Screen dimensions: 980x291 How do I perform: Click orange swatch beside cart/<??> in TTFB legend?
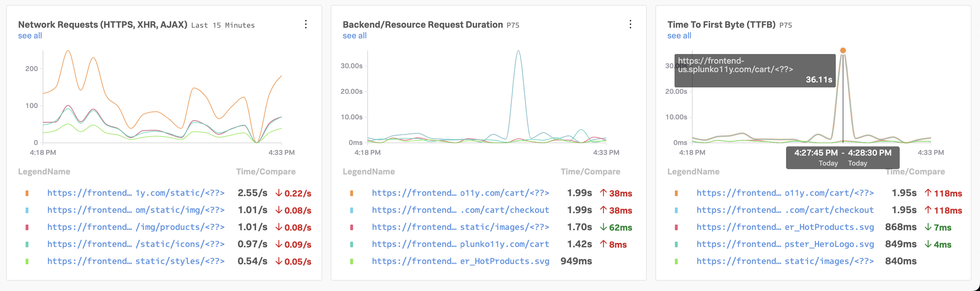(676, 193)
